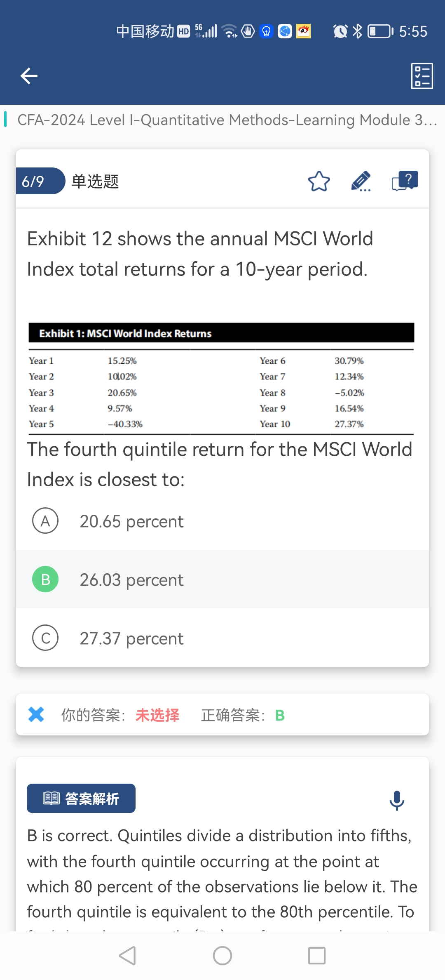Tap the 答案解析 answer analysis button
445x980 pixels.
pos(81,799)
